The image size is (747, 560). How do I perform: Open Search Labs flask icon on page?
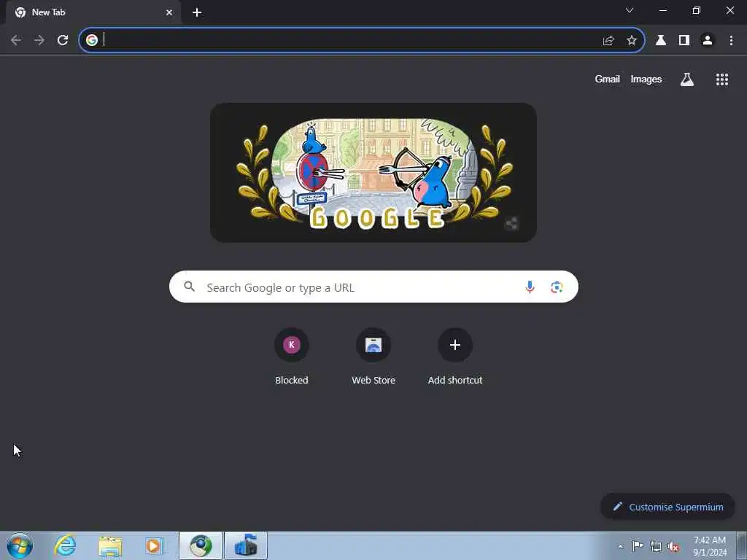point(687,79)
